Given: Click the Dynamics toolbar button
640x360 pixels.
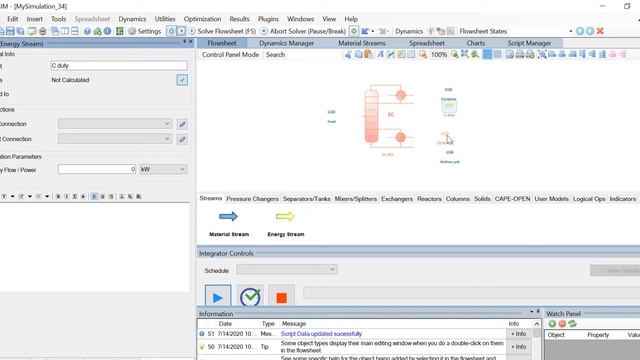Looking at the screenshot, I should click(x=409, y=31).
